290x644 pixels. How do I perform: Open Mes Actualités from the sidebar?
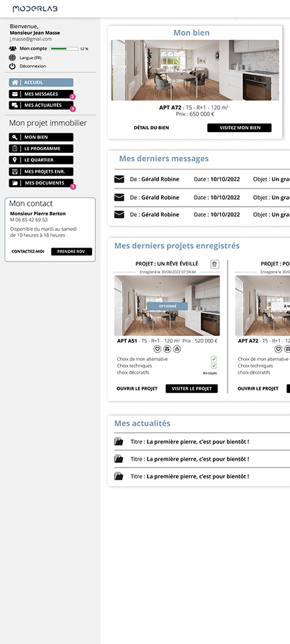(41, 105)
